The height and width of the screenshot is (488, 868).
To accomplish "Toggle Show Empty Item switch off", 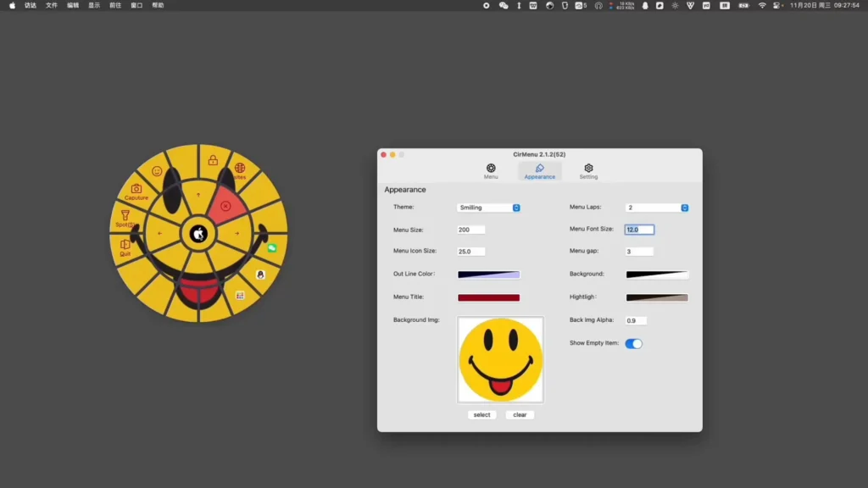I will click(x=634, y=343).
